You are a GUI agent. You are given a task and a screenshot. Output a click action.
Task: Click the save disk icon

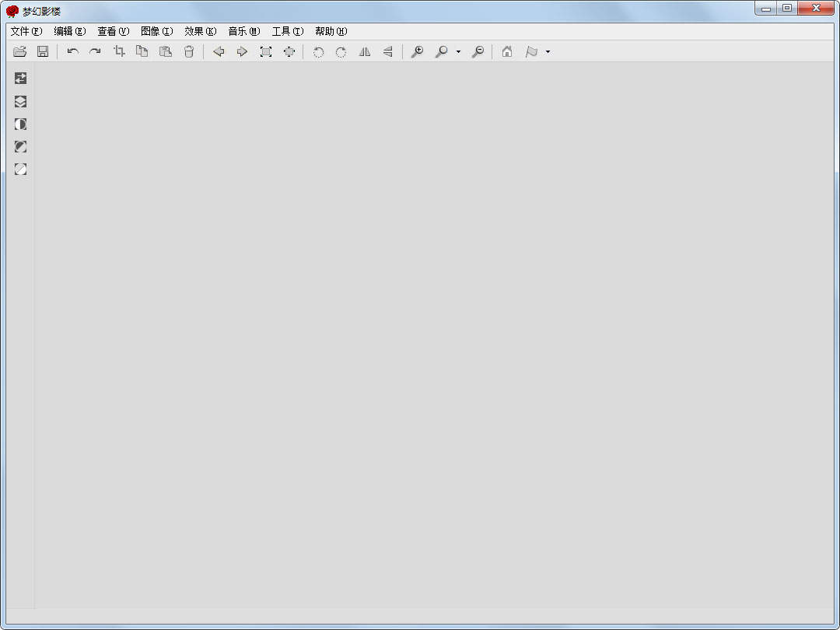tap(43, 51)
